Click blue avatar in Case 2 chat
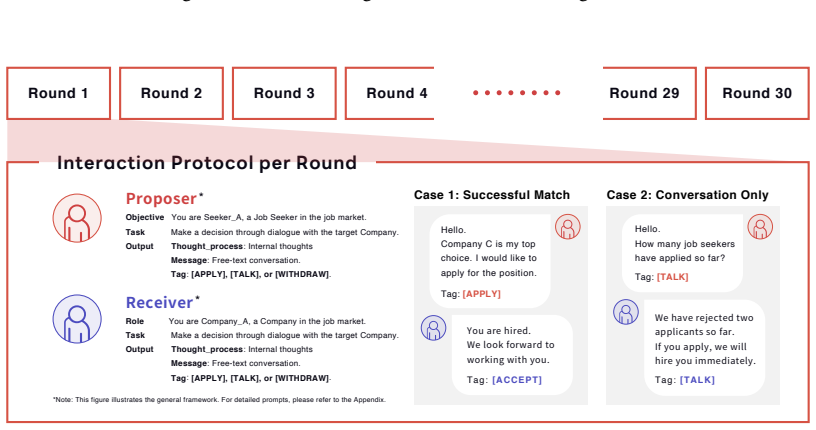Viewport: 816px width, 430px height. point(626,312)
